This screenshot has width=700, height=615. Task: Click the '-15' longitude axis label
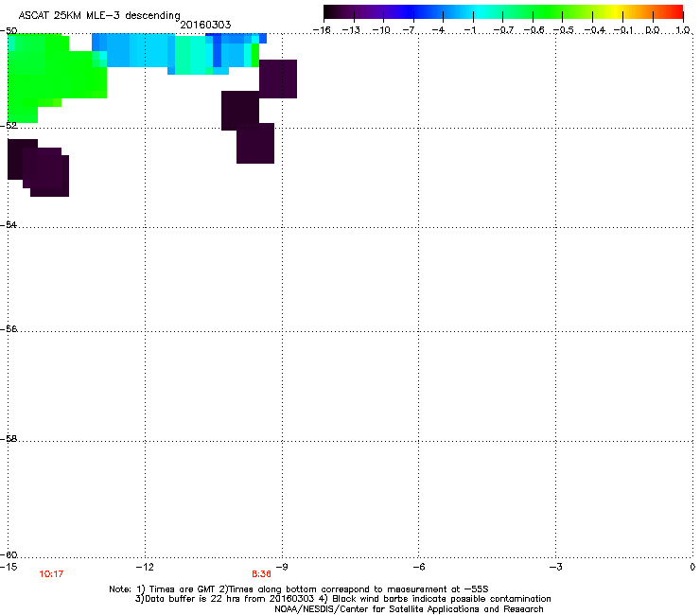pos(9,567)
